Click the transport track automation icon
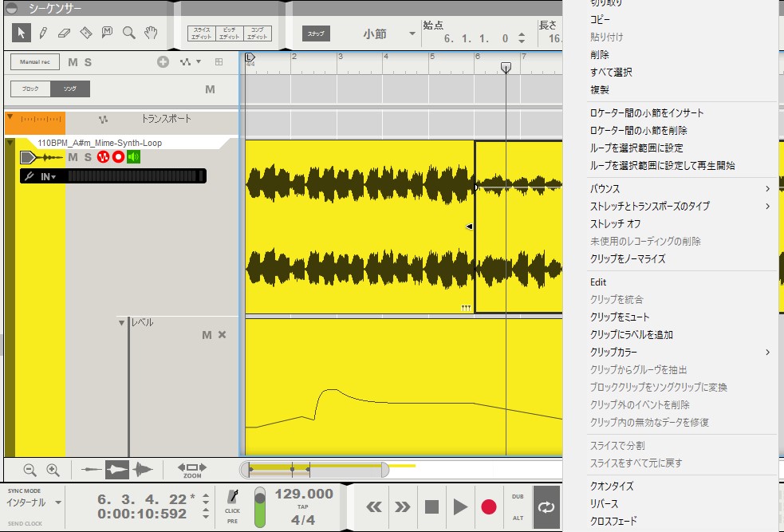This screenshot has width=784, height=532. [x=103, y=120]
